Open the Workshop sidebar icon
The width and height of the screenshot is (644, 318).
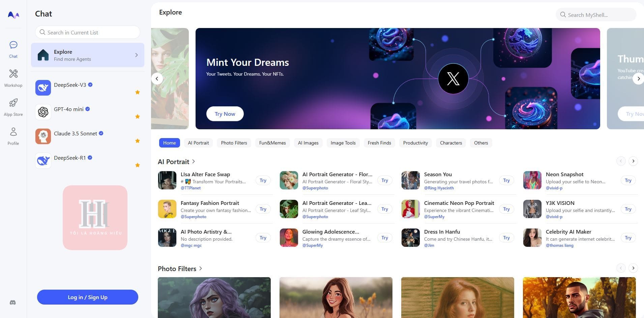pyautogui.click(x=13, y=74)
